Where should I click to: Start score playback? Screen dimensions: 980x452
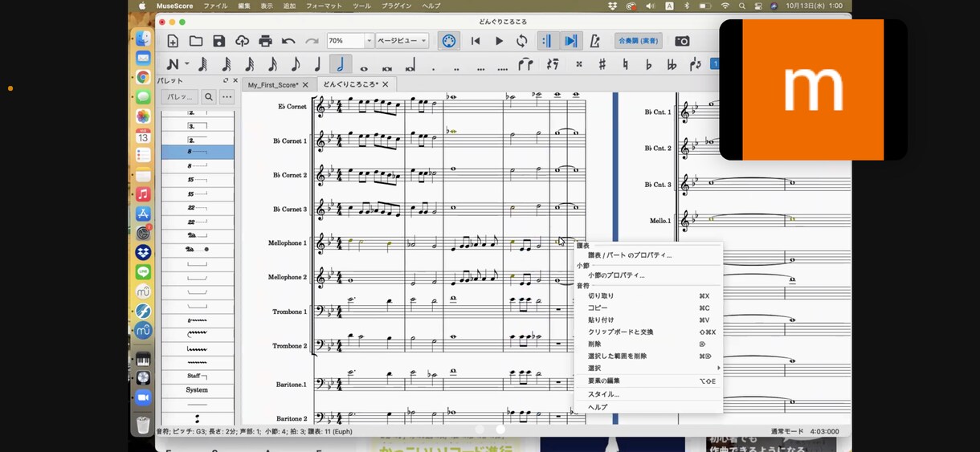[499, 41]
